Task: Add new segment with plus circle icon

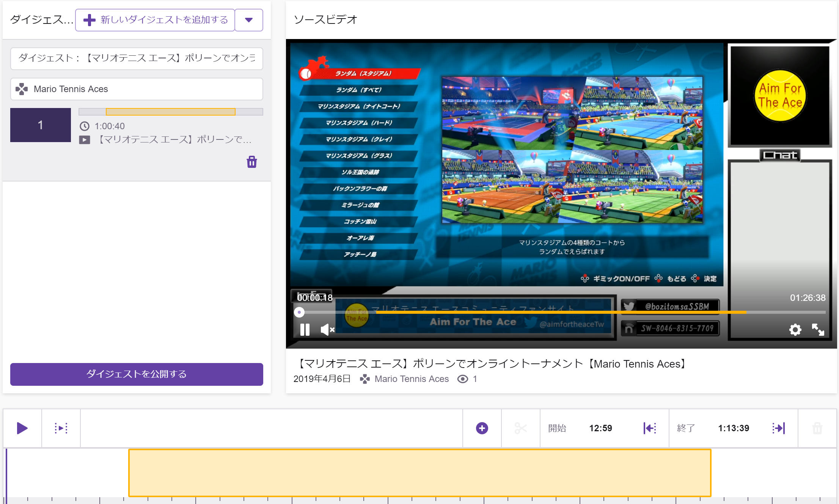Action: (482, 428)
